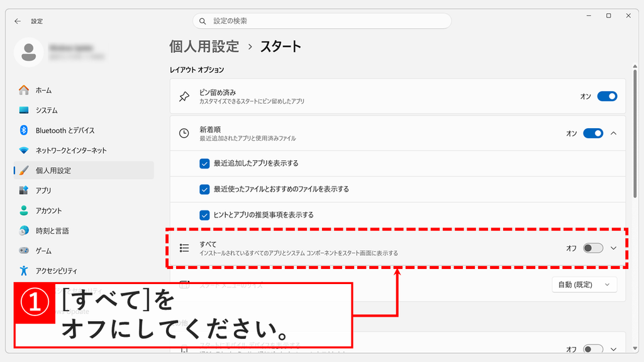Viewport: 644px width, 362px height.
Task: Click the 個人用設定 breadcrumb link
Action: (204, 47)
